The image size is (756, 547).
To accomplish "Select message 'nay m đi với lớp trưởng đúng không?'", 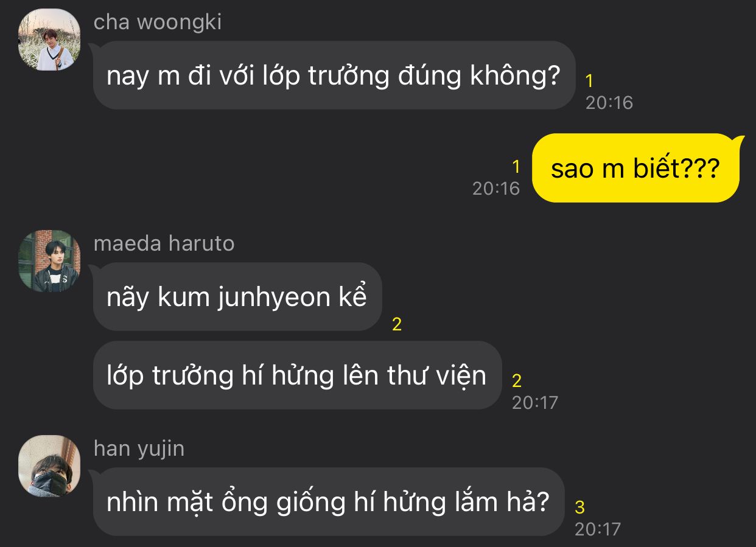I will (x=334, y=75).
